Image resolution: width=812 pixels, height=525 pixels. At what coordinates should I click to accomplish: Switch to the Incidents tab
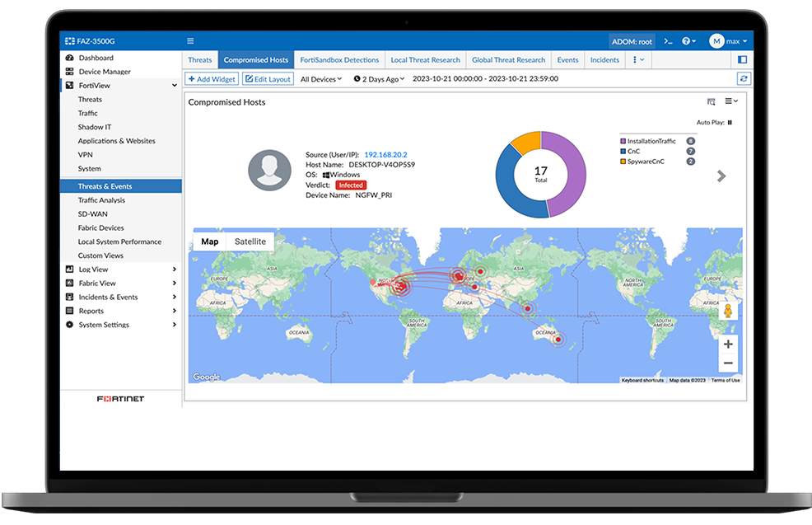(604, 60)
